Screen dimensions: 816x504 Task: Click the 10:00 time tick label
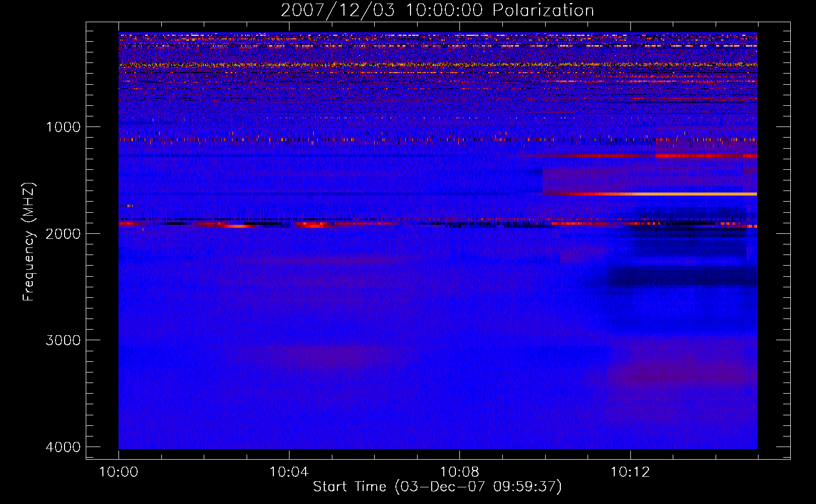click(119, 472)
